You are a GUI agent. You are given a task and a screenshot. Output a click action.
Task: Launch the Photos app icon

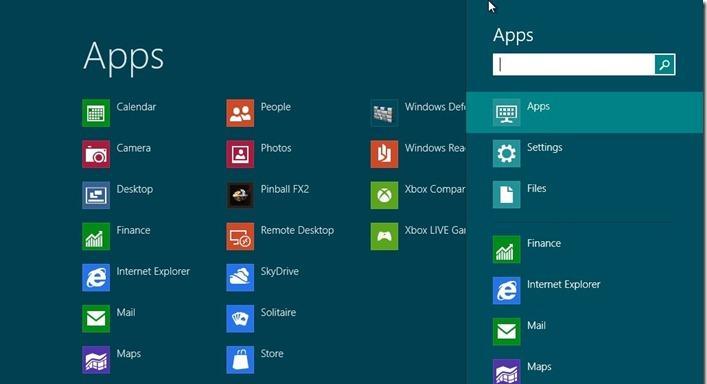coord(240,154)
